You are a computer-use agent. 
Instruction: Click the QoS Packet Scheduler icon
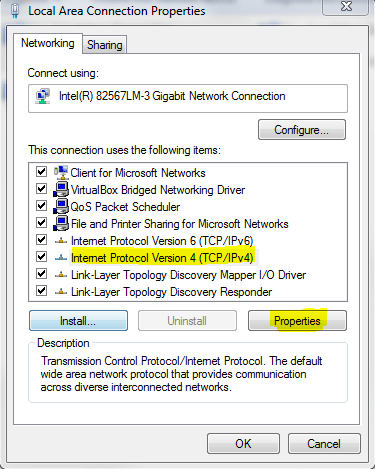pos(61,206)
